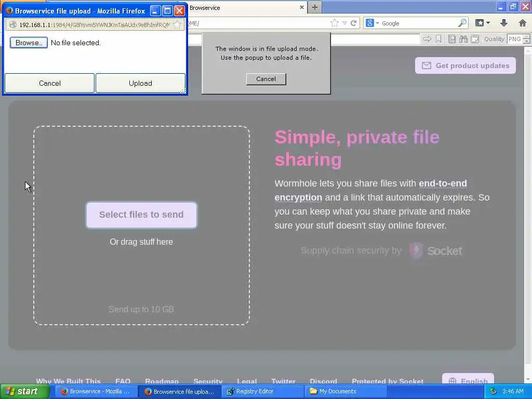532x399 pixels.
Task: Click the Browservice go arrow icon
Action: pos(427,39)
